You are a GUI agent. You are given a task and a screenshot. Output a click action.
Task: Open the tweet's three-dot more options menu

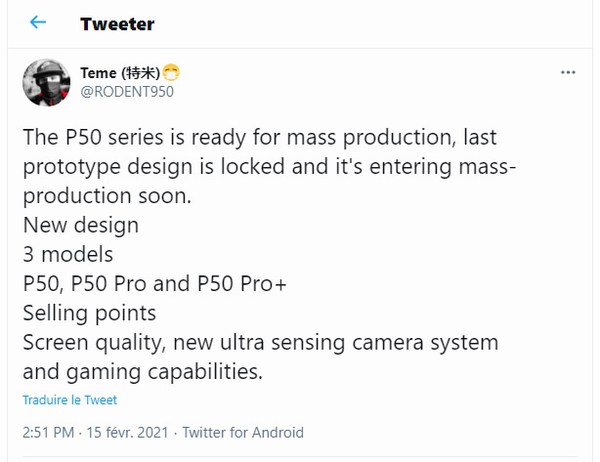tap(567, 75)
